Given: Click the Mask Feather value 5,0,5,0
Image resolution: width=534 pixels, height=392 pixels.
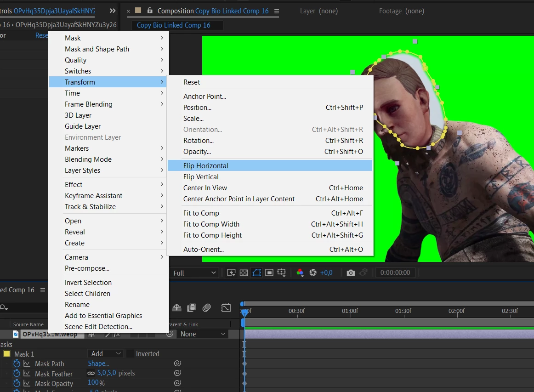Looking at the screenshot, I should click(x=107, y=373).
